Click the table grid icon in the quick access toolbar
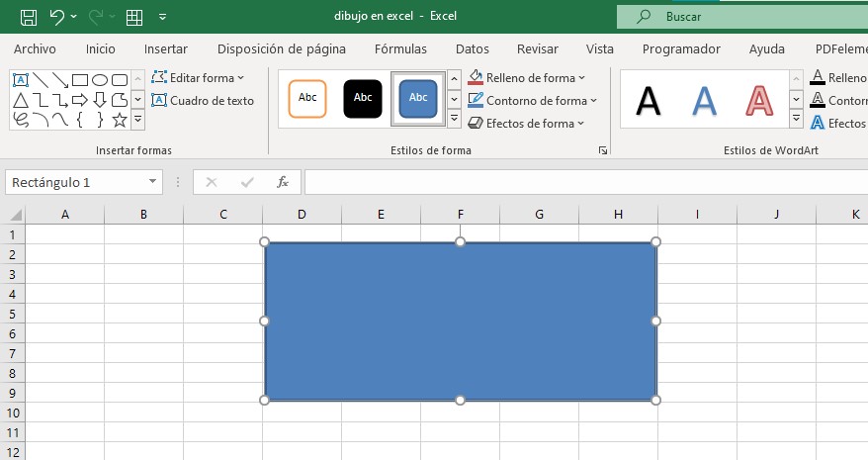868x460 pixels. (134, 17)
